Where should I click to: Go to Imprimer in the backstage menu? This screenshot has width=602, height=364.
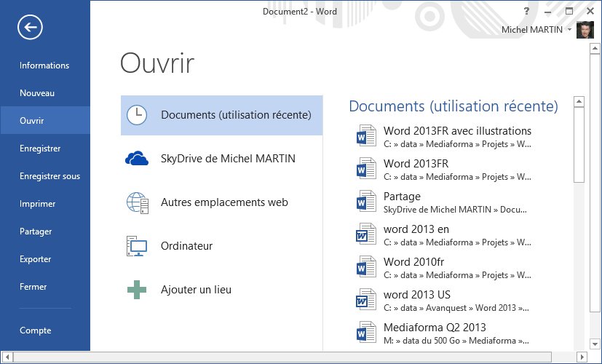tap(38, 204)
